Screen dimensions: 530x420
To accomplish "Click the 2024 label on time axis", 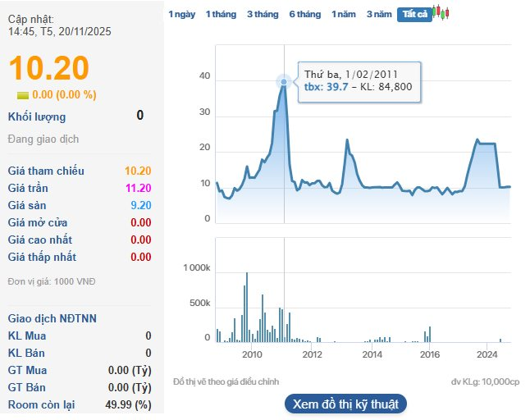I will tap(487, 354).
